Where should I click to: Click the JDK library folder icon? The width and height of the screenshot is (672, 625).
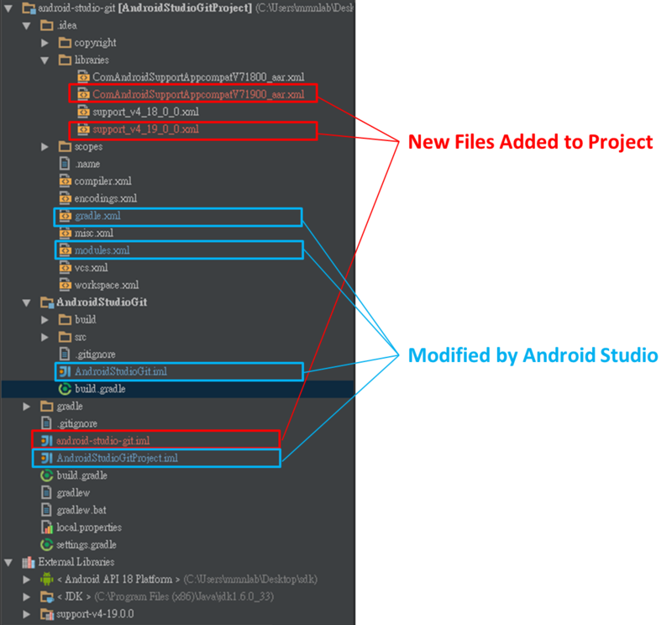click(x=47, y=596)
